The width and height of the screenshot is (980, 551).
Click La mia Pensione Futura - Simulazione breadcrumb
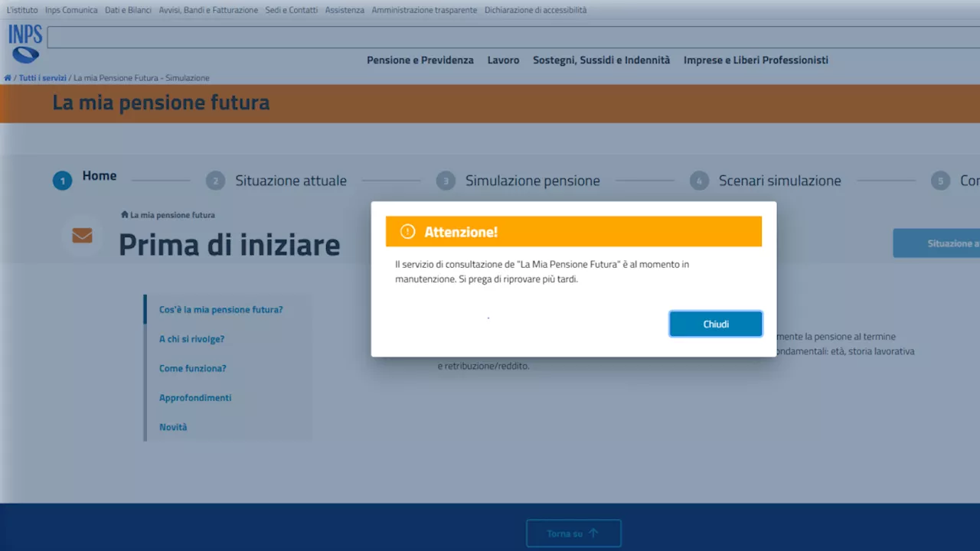(x=141, y=78)
